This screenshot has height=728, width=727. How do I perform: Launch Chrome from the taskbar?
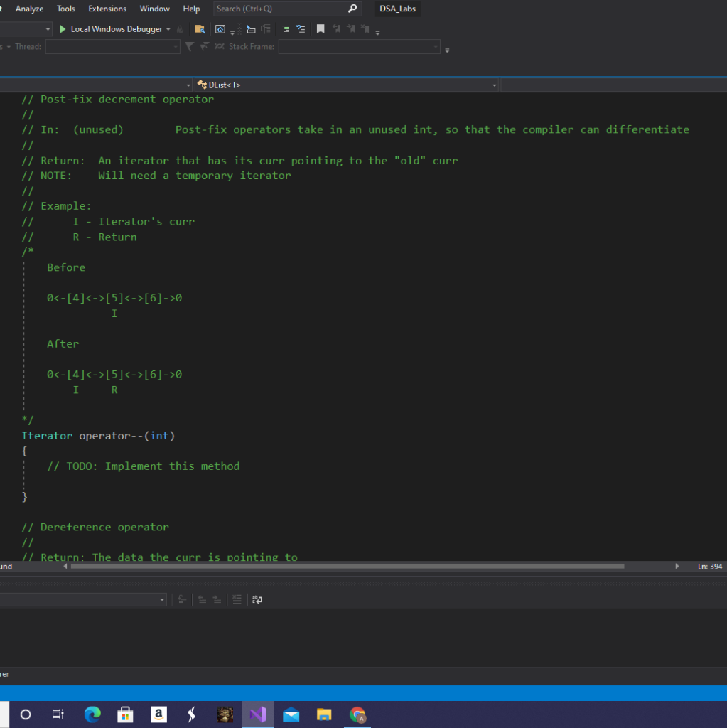point(357,714)
